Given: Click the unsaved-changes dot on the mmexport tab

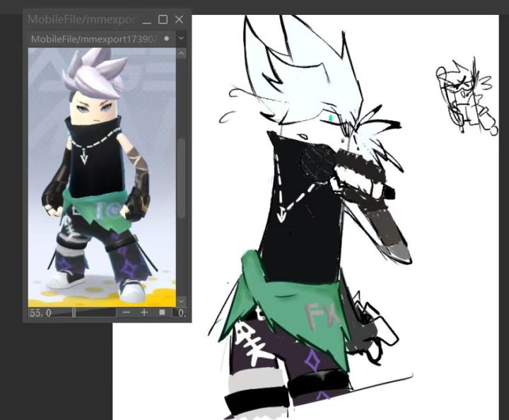Looking at the screenshot, I should pos(167,39).
